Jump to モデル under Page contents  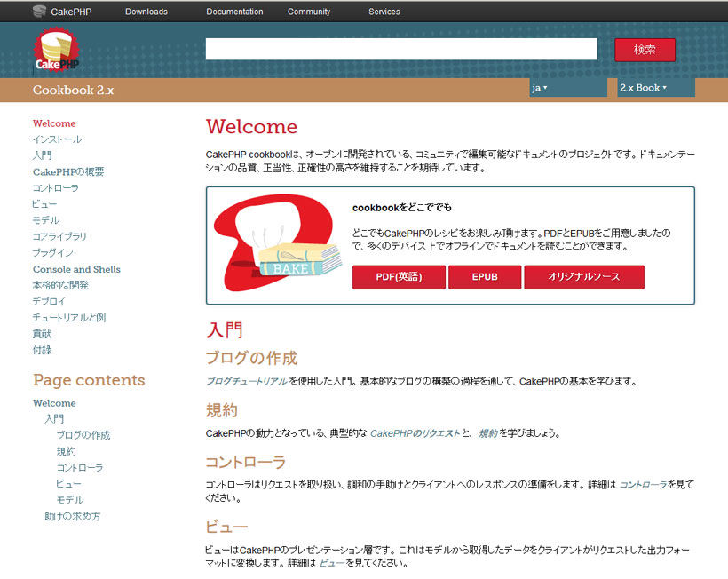[70, 500]
